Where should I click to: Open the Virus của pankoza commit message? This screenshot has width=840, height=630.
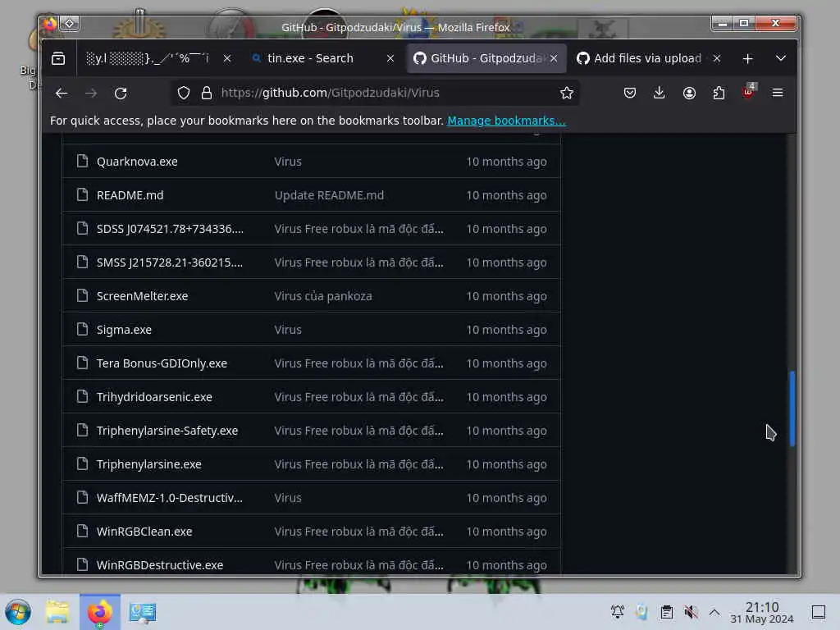323,296
